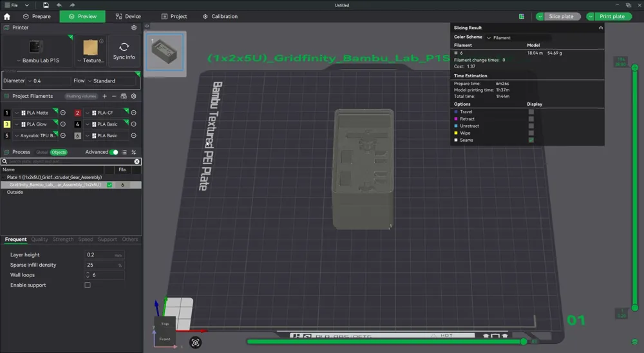The width and height of the screenshot is (644, 353).
Task: Toggle the Advanced mode switch
Action: click(x=114, y=152)
